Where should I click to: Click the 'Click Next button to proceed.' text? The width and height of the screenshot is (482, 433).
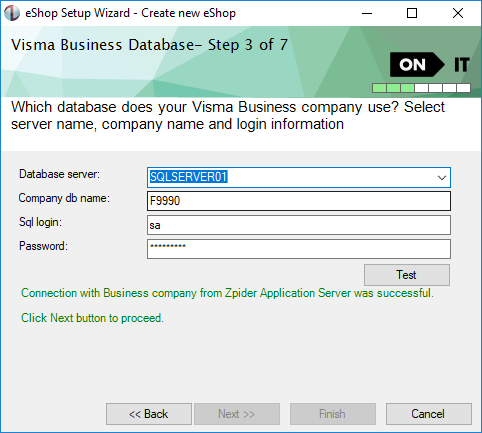[92, 318]
